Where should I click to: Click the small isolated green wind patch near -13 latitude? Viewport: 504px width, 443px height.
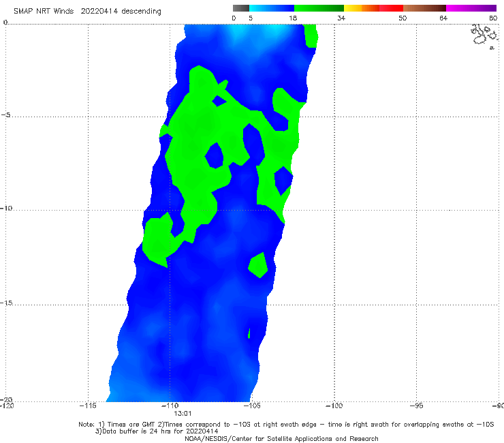pos(258,265)
